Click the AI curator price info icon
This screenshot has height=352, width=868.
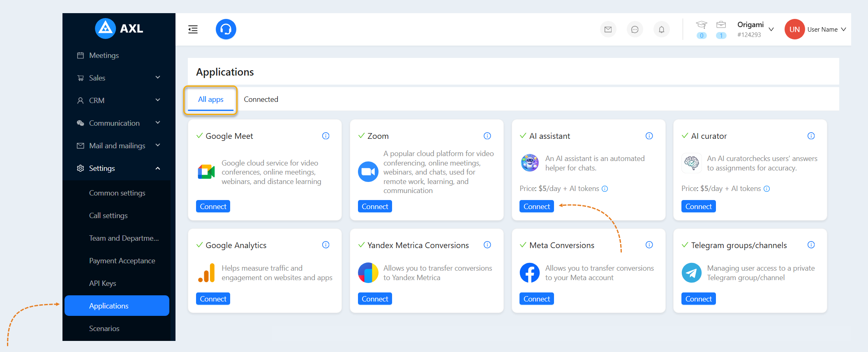pyautogui.click(x=767, y=189)
